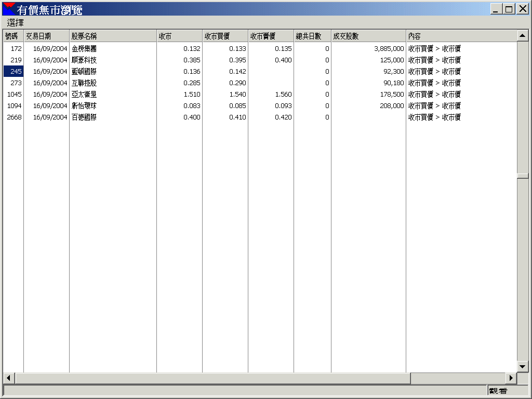This screenshot has height=399, width=532.
Task: Click closing price 0.132
Action: coord(192,48)
